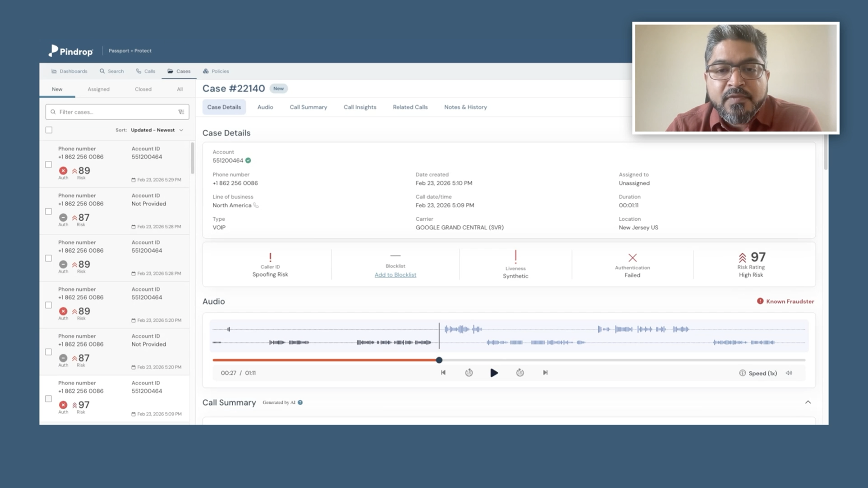Skip to the end of the audio
The width and height of the screenshot is (868, 488).
coord(545,372)
